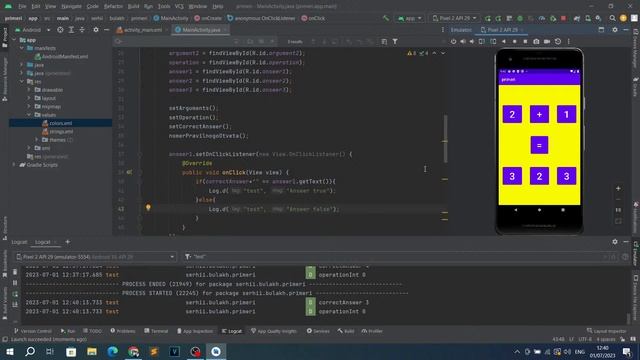Viewport: 640px width, 360px height.
Task: Tap the equals tile in emulator
Action: tap(539, 145)
